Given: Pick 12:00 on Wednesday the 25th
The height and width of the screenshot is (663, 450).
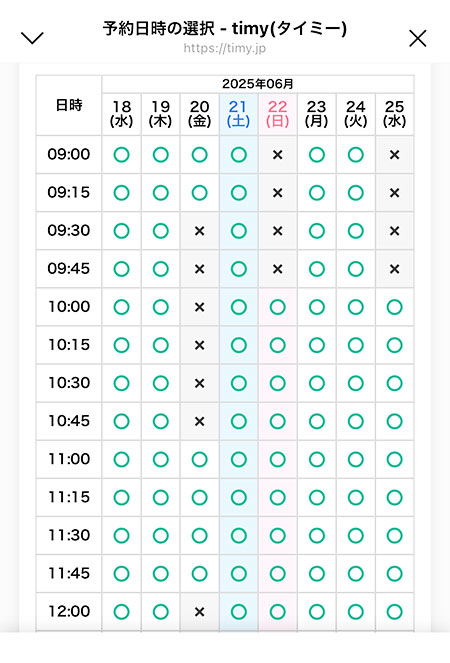Looking at the screenshot, I should [395, 611].
